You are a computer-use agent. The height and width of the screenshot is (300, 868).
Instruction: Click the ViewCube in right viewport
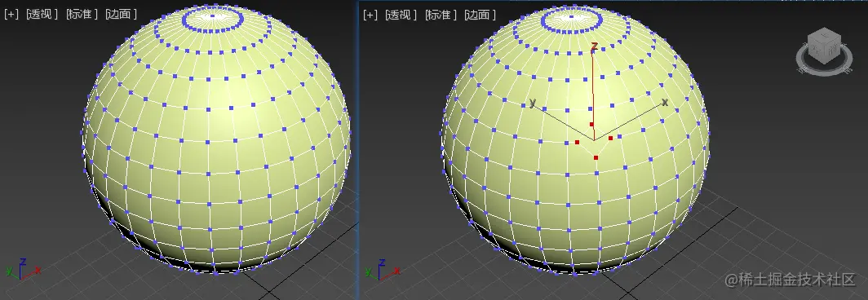pyautogui.click(x=824, y=46)
